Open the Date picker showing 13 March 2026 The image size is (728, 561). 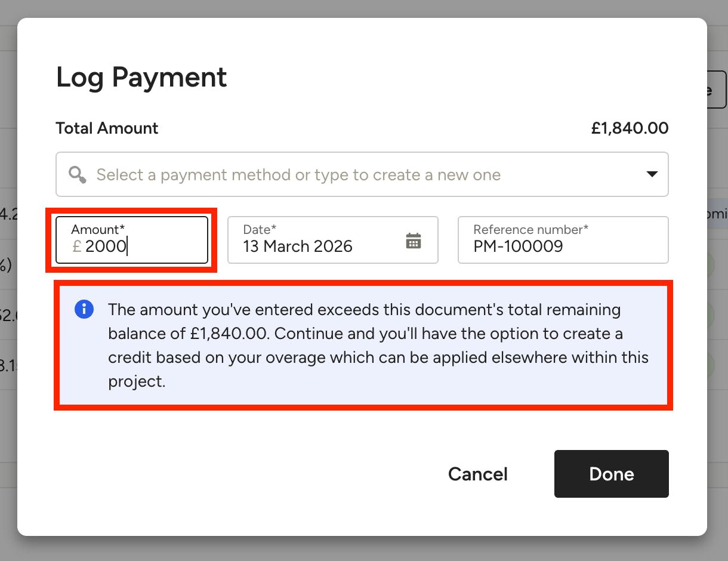(x=333, y=240)
